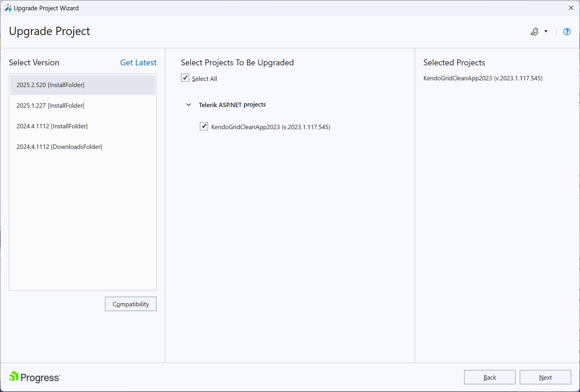The width and height of the screenshot is (580, 392).
Task: Close the Upgrade Project Wizard window
Action: coord(571,8)
